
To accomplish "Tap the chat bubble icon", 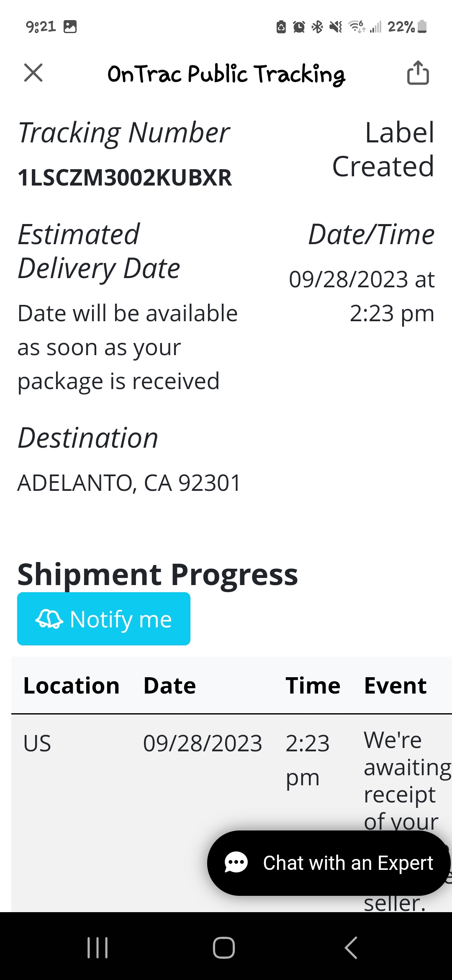I will [236, 863].
